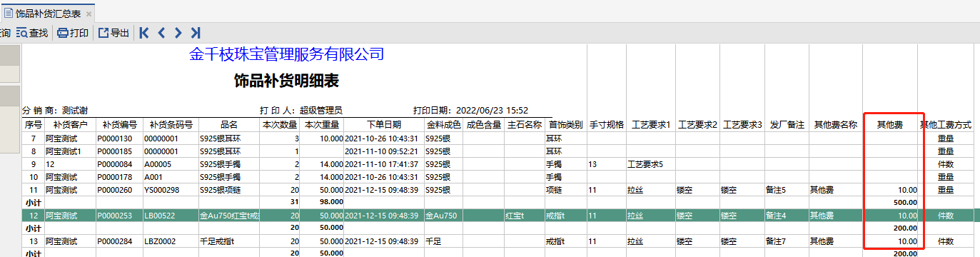This screenshot has height=257, width=980.
Task: Click the 查找 search button
Action: [31, 33]
